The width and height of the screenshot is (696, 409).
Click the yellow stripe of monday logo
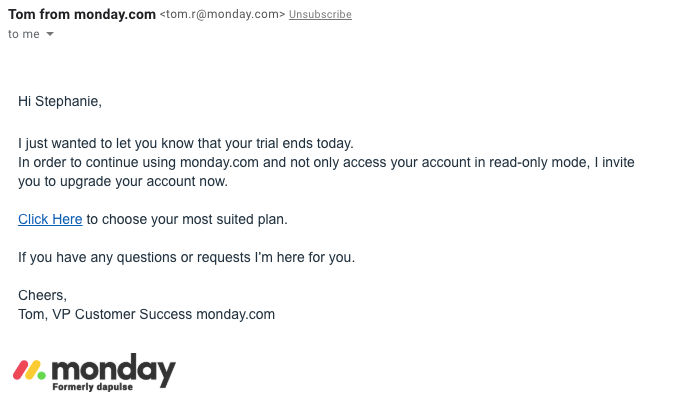pyautogui.click(x=31, y=370)
